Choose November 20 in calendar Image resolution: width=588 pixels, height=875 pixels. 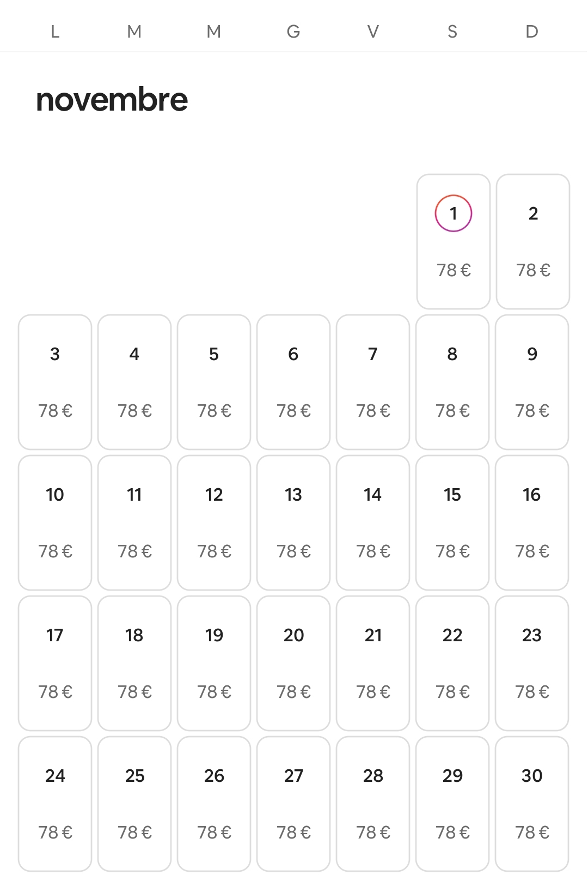click(293, 663)
